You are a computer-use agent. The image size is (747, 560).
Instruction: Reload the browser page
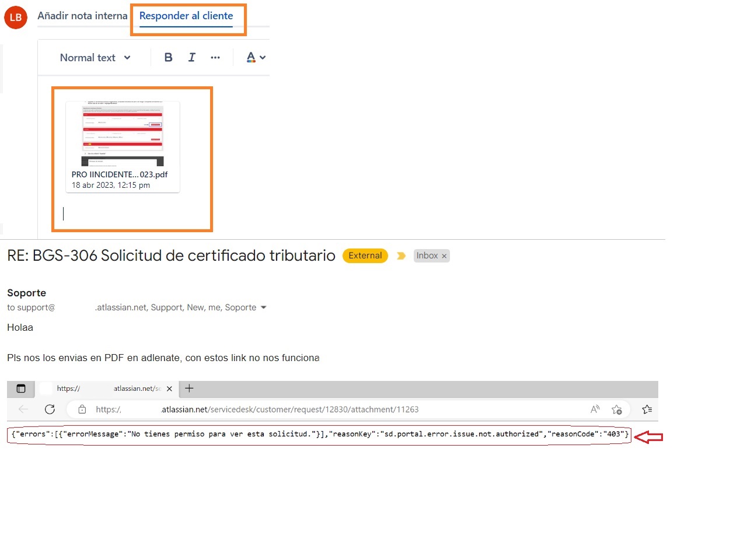[x=50, y=409]
